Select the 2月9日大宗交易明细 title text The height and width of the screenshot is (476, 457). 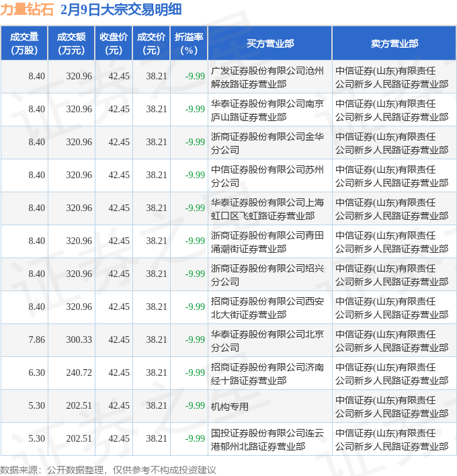tap(121, 9)
